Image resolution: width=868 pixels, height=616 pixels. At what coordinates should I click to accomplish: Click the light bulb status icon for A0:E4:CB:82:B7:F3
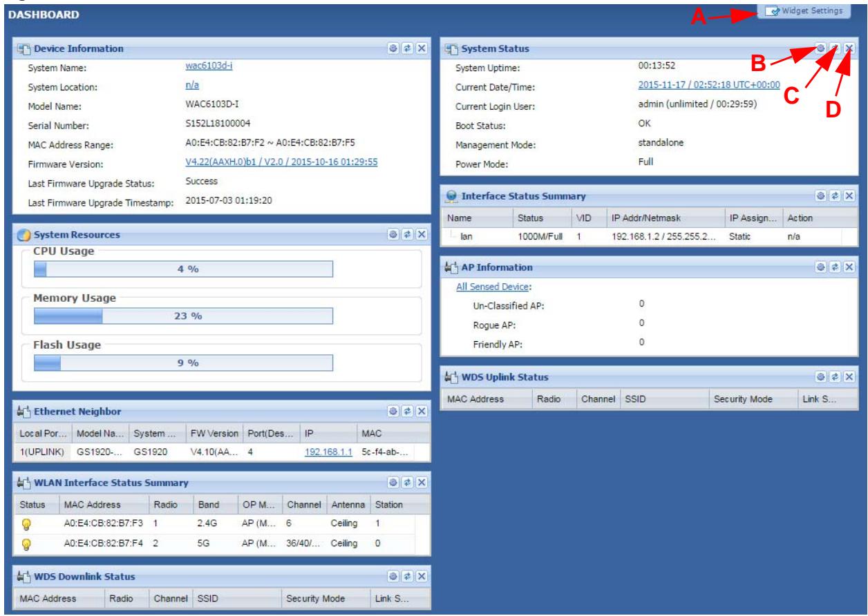coord(27,523)
